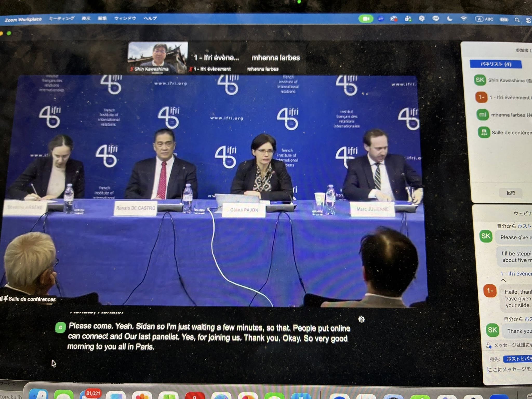Open the ミーティング menu

[62, 18]
